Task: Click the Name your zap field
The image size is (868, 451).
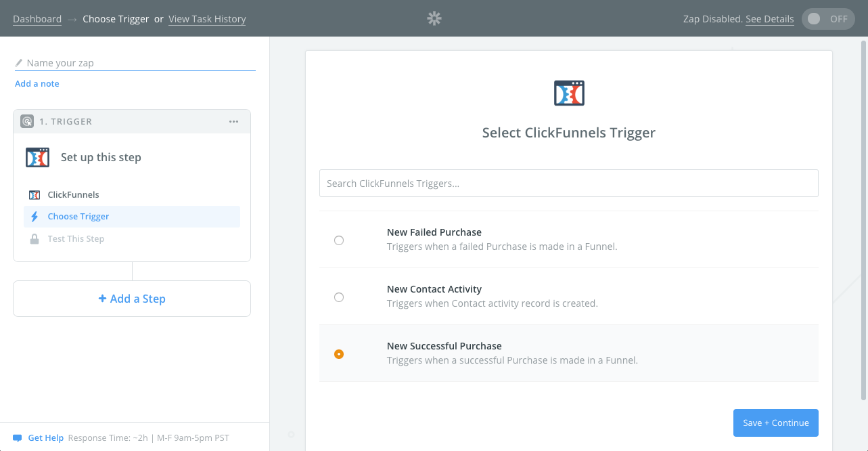Action: point(135,63)
